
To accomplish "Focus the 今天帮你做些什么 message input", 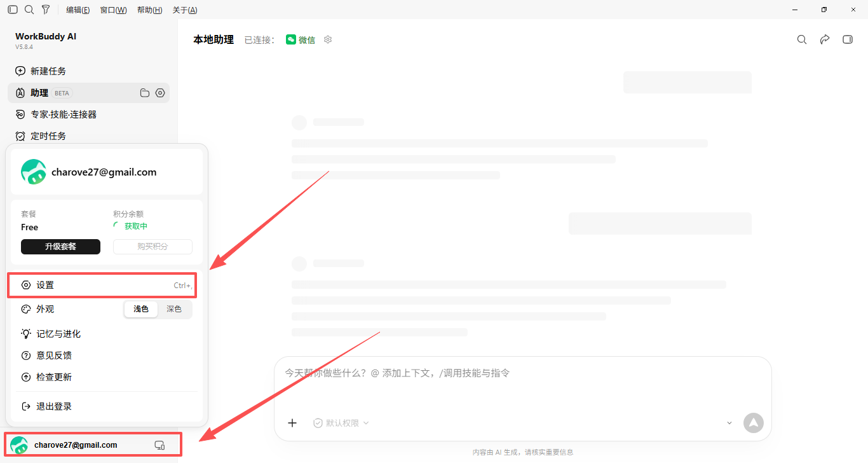I will pos(522,373).
